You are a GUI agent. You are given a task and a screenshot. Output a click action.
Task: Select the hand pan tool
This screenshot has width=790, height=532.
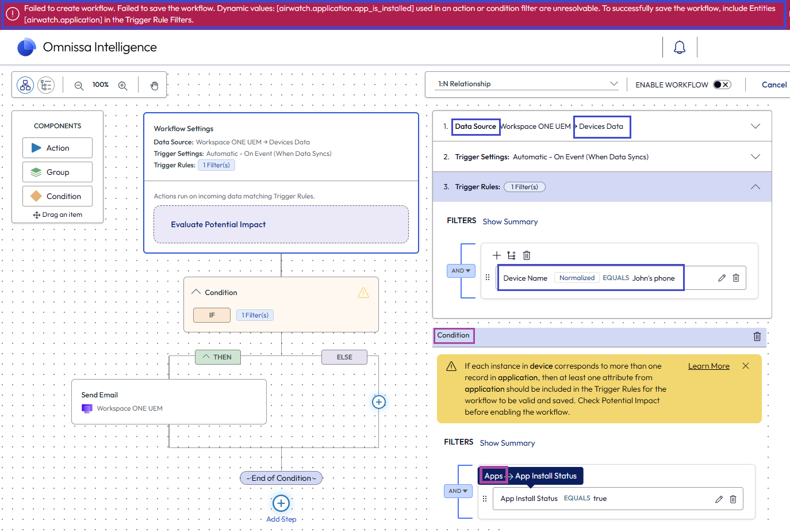[154, 86]
